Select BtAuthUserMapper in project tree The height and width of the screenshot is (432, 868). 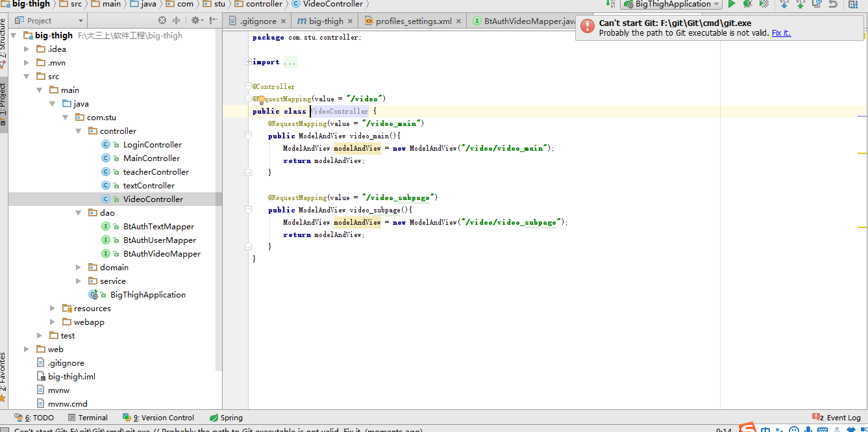point(159,240)
